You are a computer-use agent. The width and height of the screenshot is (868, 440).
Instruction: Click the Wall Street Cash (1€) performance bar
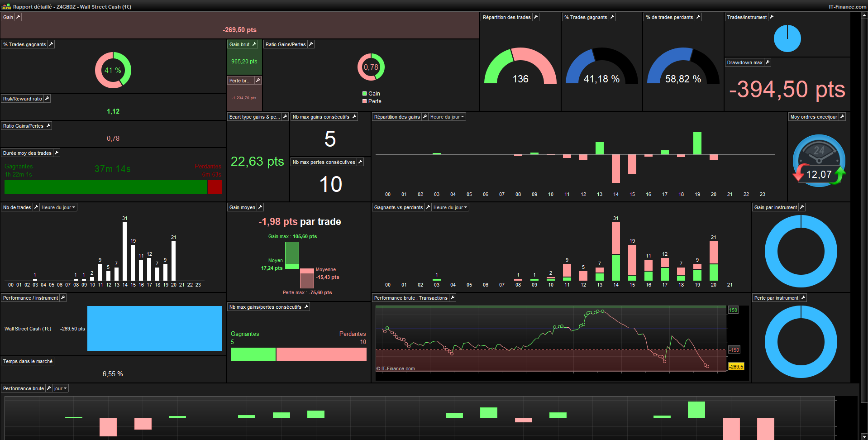(154, 328)
